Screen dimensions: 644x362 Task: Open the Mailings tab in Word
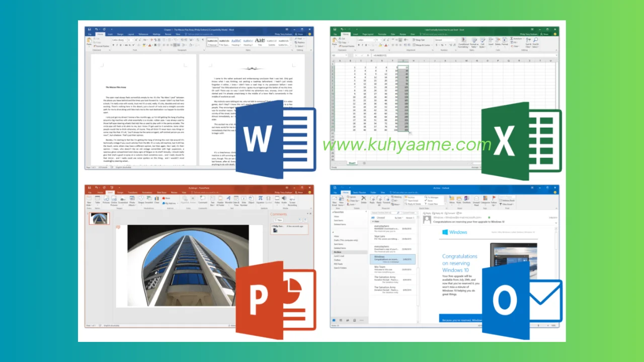coord(156,34)
